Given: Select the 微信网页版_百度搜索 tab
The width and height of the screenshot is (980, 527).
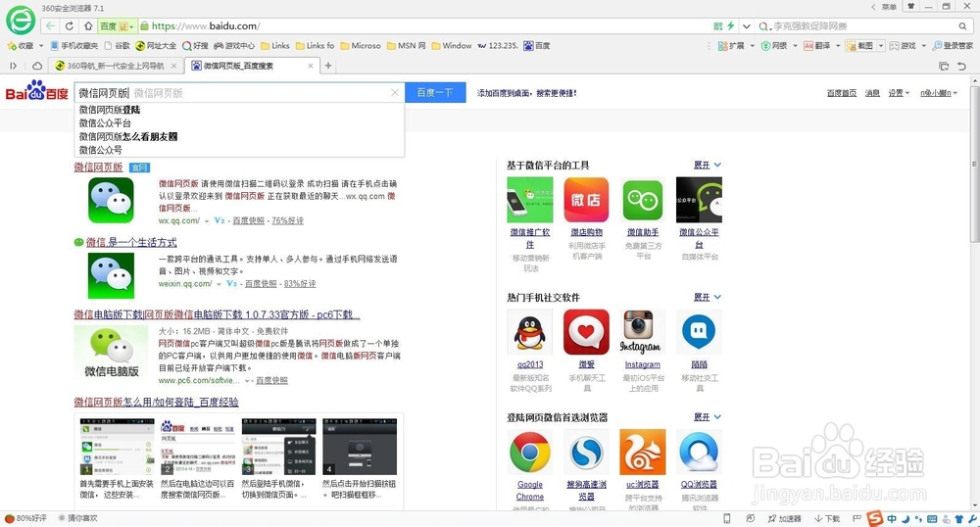Looking at the screenshot, I should [253, 66].
